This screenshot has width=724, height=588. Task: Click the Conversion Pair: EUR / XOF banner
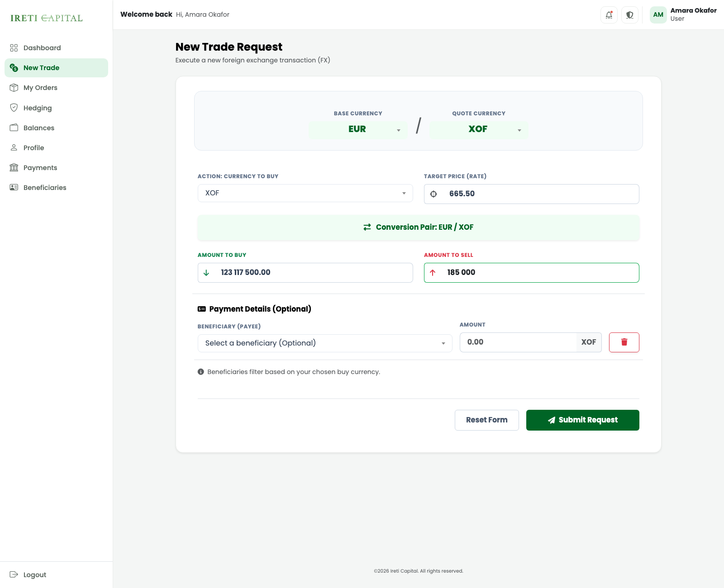419,228
